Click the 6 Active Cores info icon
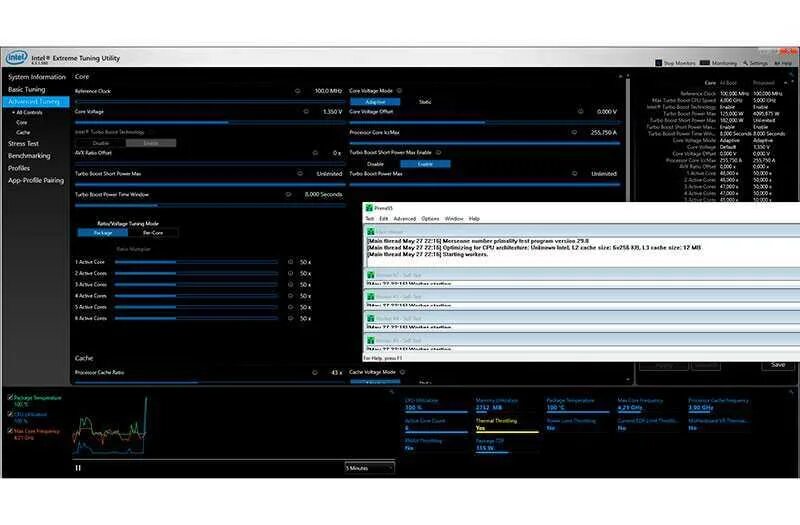800x525 pixels. (x=290, y=318)
